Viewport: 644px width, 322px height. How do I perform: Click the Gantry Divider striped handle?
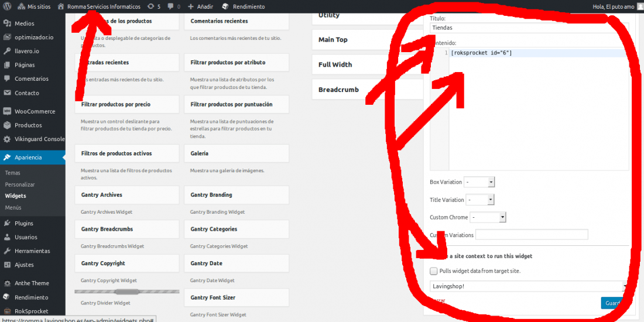[x=127, y=292]
